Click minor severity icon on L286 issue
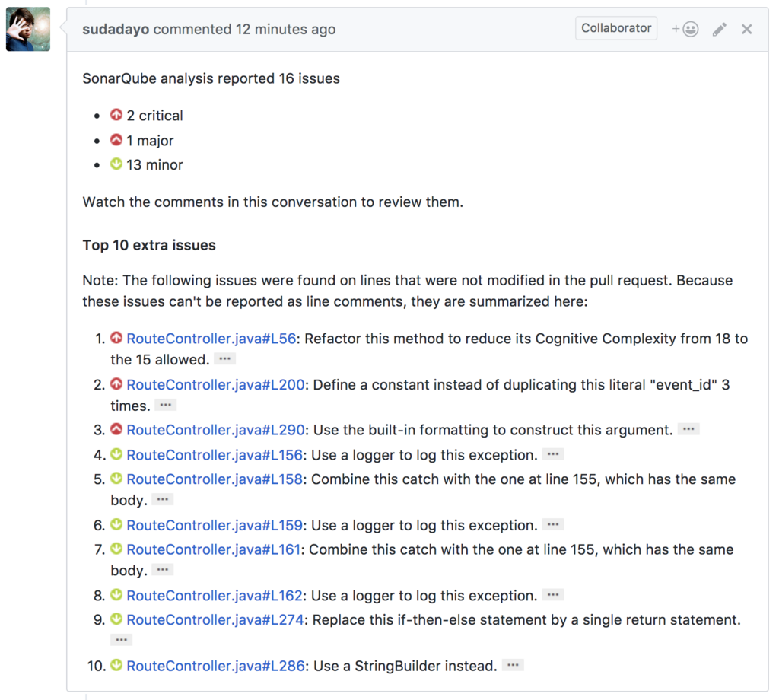The height and width of the screenshot is (700, 779). click(x=116, y=666)
